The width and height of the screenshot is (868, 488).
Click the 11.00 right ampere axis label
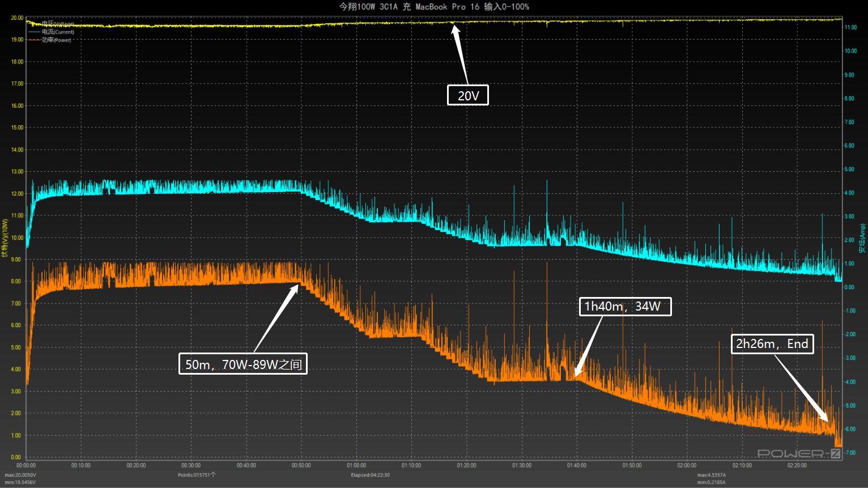tap(850, 27)
